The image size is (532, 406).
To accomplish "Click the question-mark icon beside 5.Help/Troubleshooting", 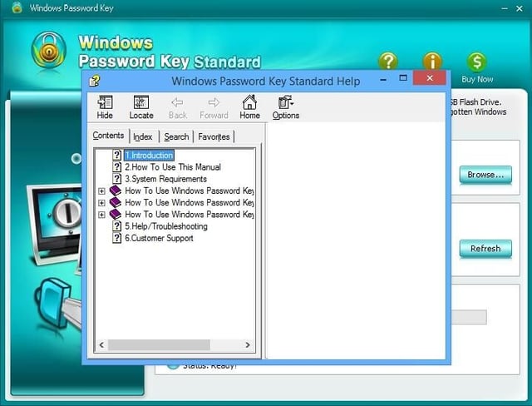I will 116,226.
